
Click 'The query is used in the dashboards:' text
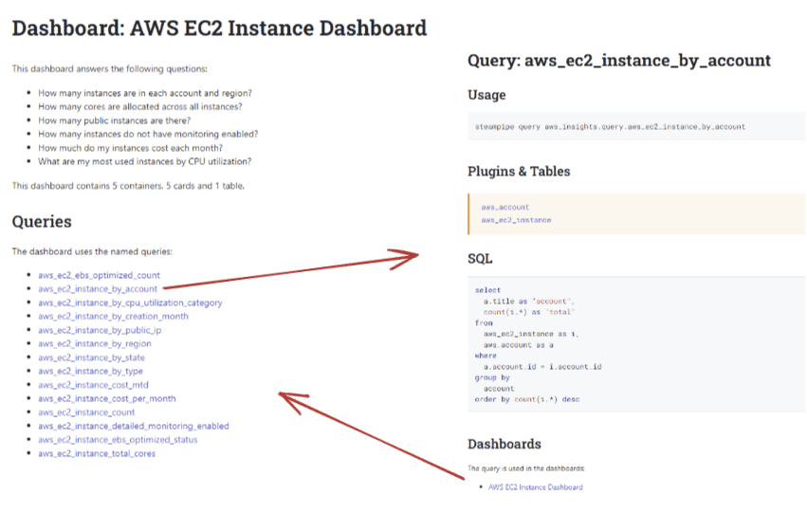click(526, 468)
